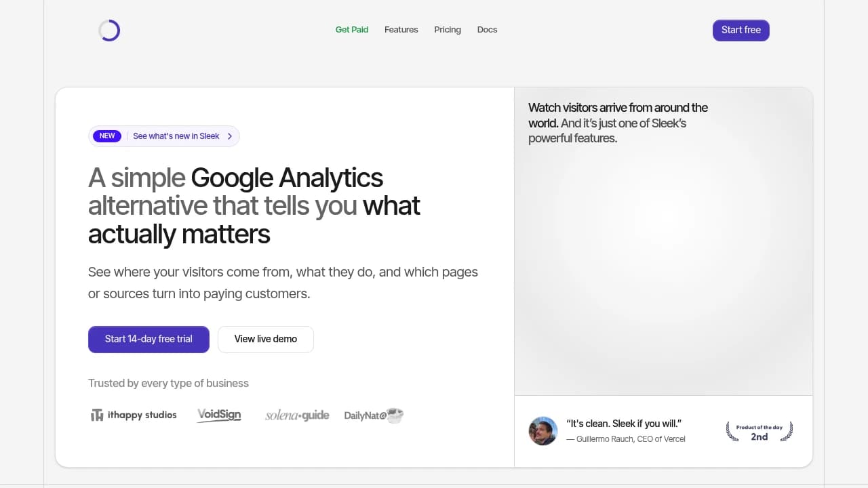Viewport: 868px width, 488px height.
Task: Click Guillermo Rauch's avatar photo
Action: tap(543, 431)
